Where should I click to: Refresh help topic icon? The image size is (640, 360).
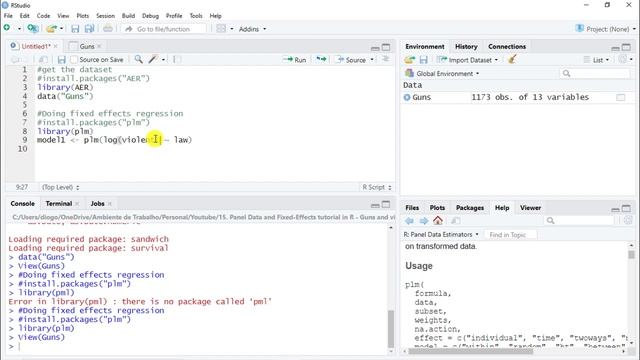(x=628, y=220)
